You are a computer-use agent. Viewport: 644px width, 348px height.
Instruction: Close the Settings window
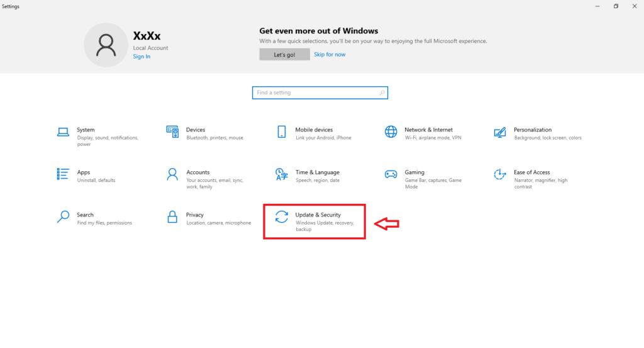635,6
